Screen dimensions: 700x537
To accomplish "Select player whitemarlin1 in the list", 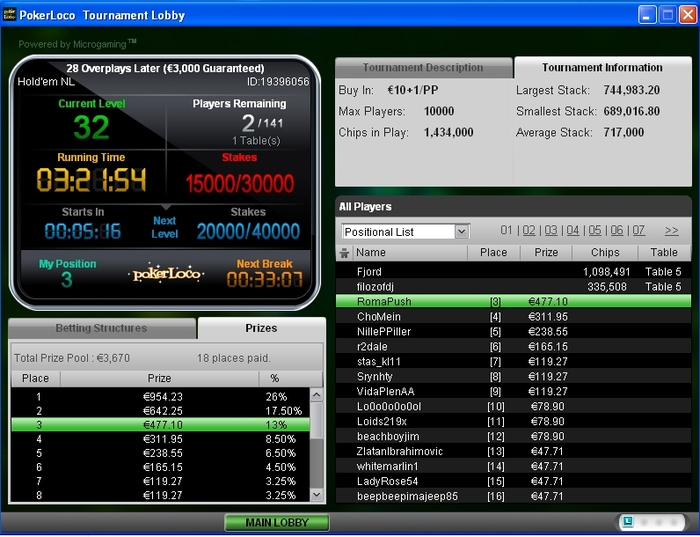I will coord(513,466).
